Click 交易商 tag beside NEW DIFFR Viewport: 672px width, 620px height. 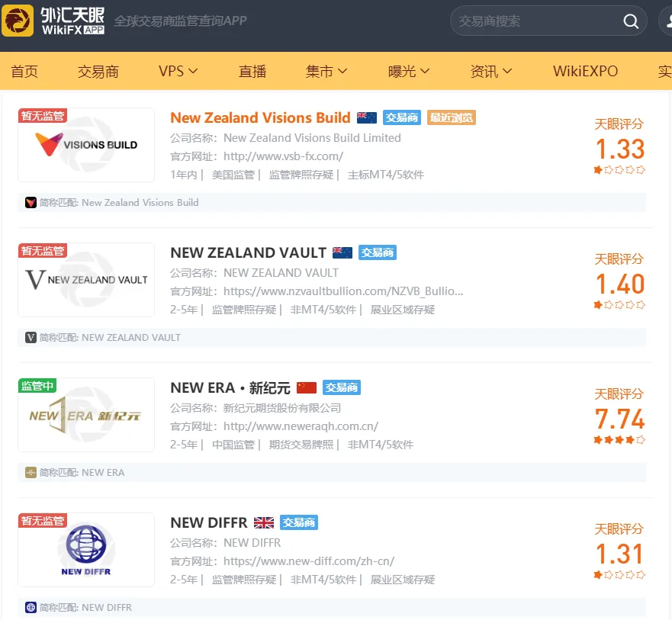[299, 522]
